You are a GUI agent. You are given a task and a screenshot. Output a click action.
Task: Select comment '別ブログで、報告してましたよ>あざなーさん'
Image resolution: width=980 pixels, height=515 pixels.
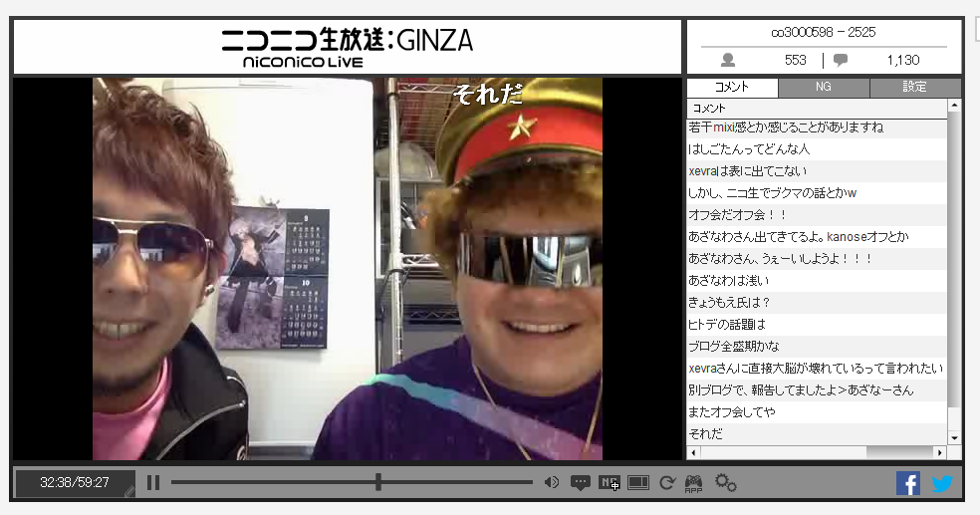(x=817, y=390)
